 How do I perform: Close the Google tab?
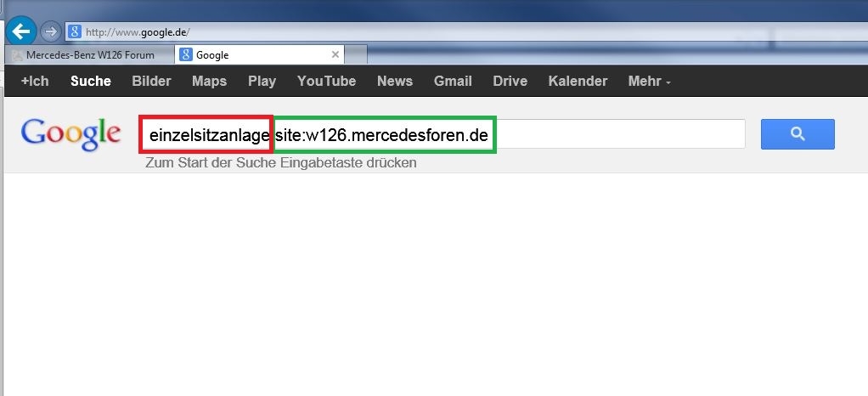(x=335, y=54)
